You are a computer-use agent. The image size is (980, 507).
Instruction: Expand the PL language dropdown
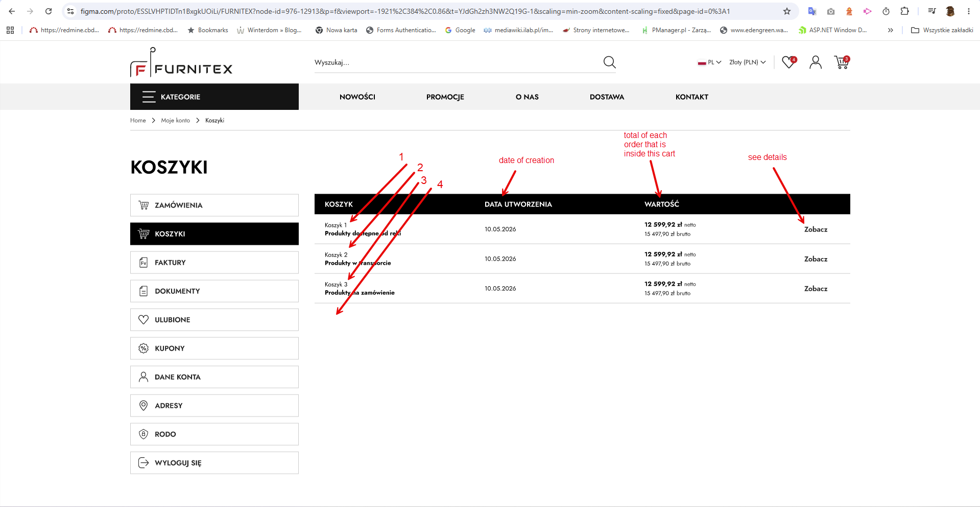(709, 62)
